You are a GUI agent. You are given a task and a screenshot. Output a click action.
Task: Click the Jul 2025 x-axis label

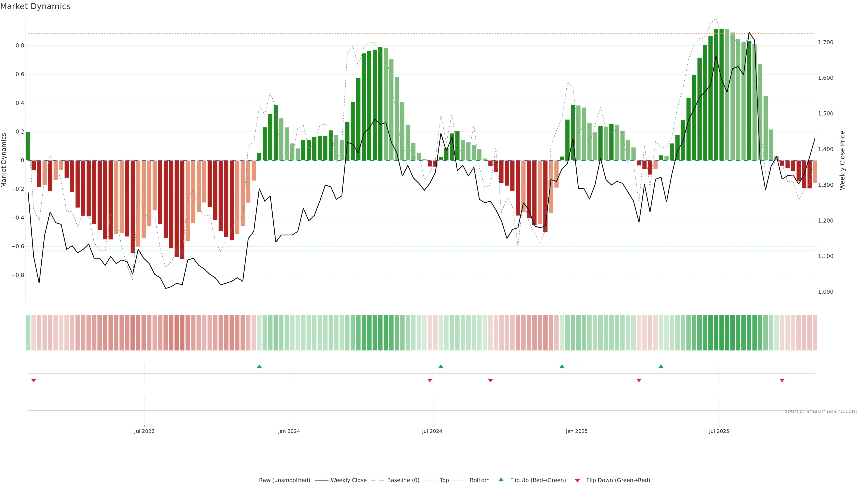pyautogui.click(x=719, y=431)
